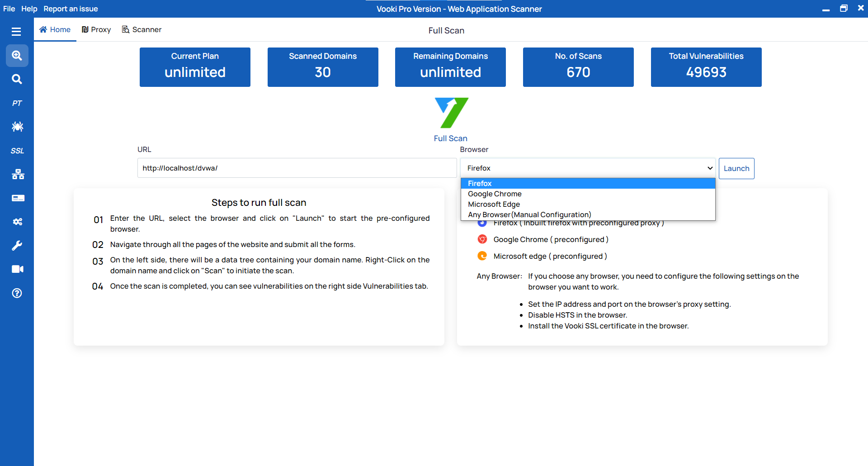Click the step 04 scan completed text
Viewport: 868px width, 466px height.
tap(269, 286)
